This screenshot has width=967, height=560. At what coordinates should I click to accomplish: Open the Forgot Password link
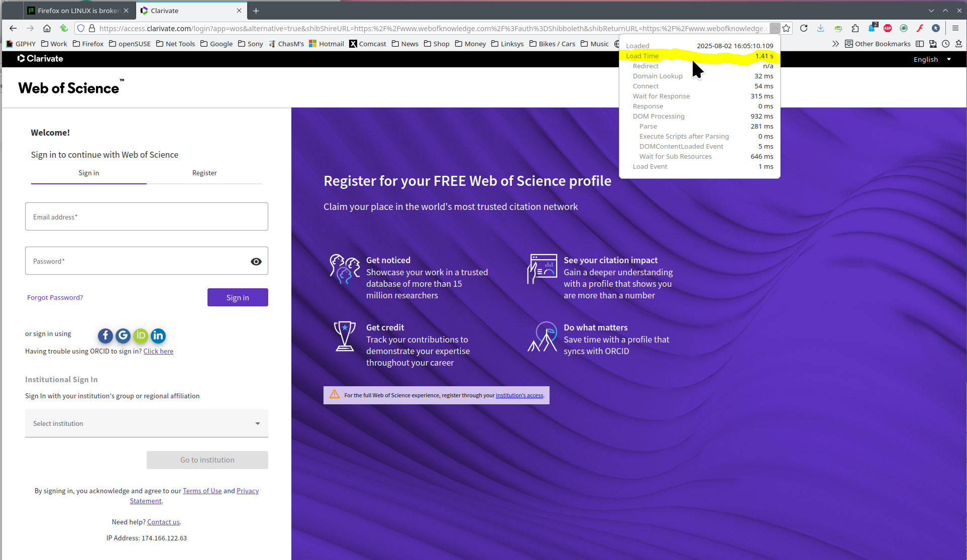55,297
